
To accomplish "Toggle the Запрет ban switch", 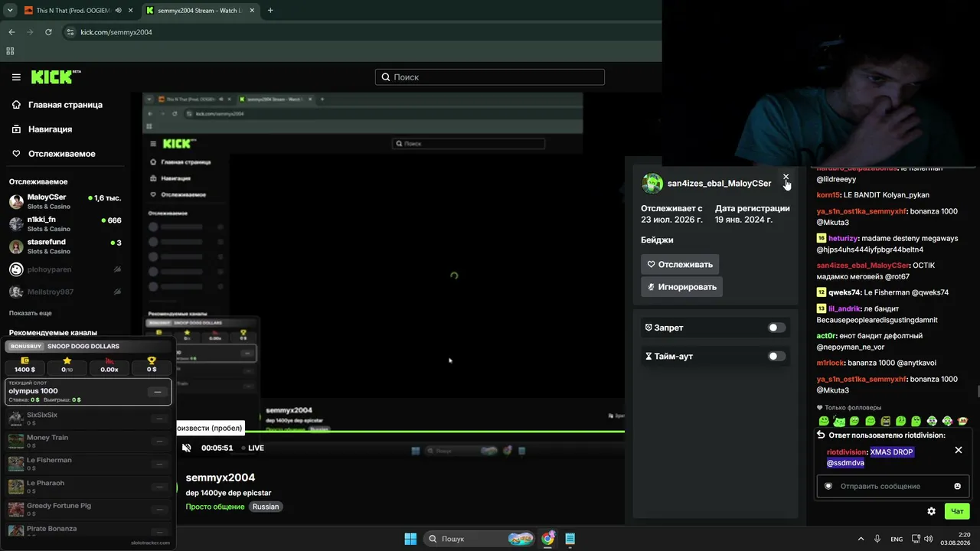I will tap(777, 328).
